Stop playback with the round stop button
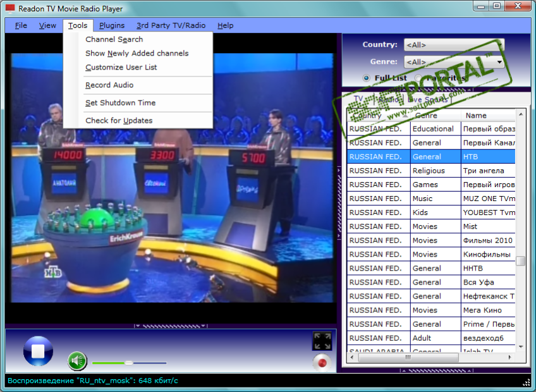This screenshot has height=392, width=536. [x=38, y=351]
